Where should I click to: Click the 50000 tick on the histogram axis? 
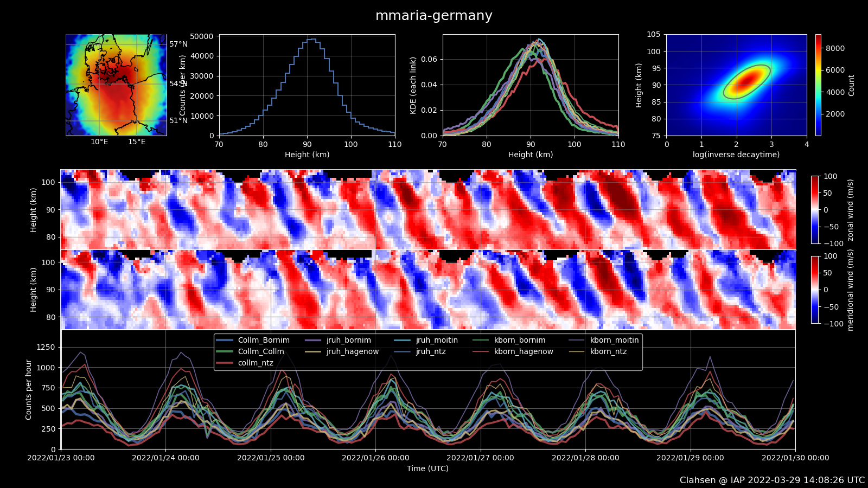(x=202, y=36)
